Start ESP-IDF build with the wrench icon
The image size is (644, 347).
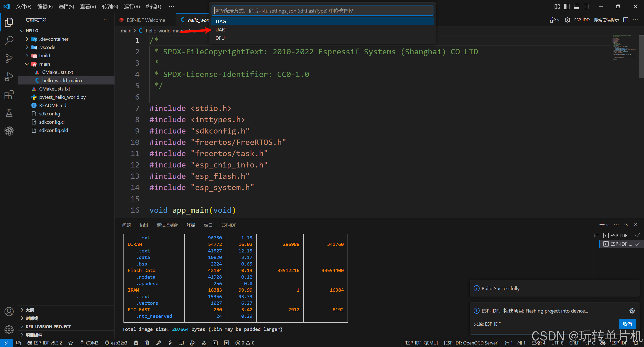coord(158,343)
